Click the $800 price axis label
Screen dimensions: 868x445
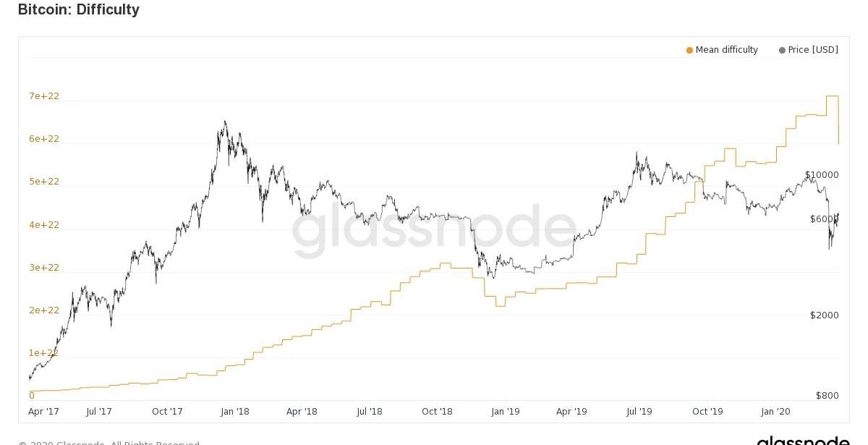[x=827, y=396]
